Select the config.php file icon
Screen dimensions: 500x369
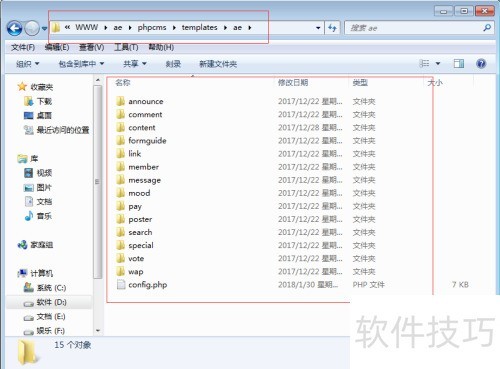click(x=121, y=285)
